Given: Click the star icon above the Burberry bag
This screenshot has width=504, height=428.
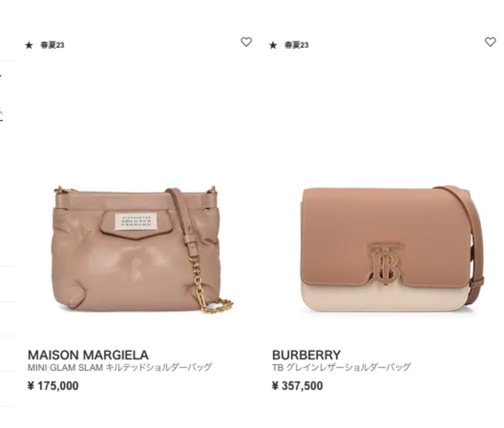Looking at the screenshot, I should pos(273,45).
